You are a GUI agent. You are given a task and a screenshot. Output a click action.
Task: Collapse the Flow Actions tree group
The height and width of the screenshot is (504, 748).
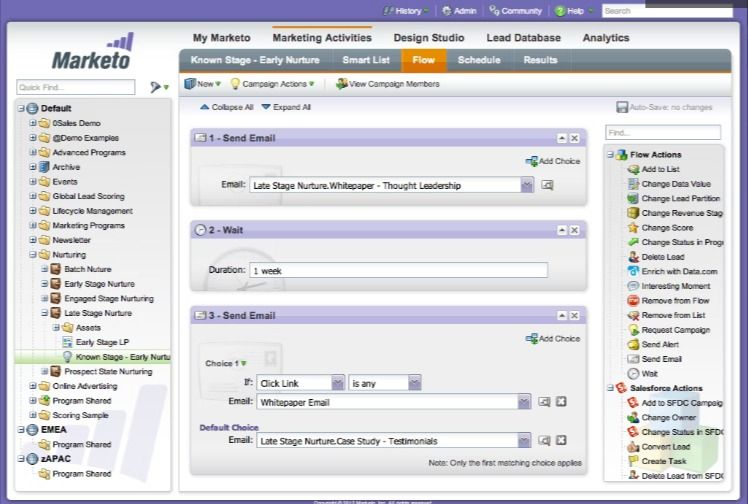(610, 155)
